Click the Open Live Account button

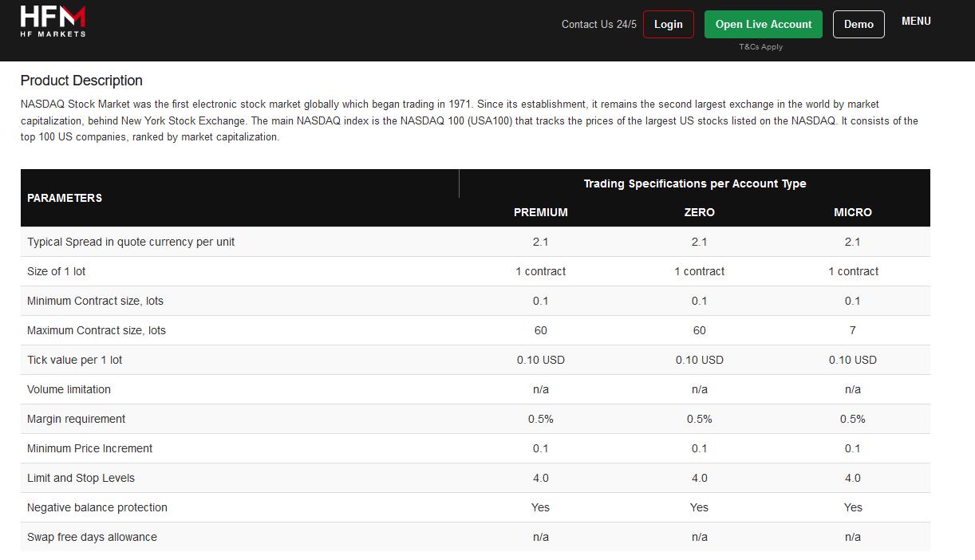tap(764, 24)
